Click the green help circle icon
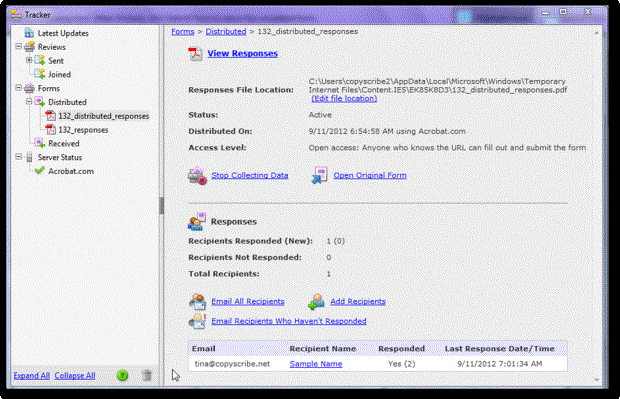This screenshot has height=399, width=620. [123, 375]
